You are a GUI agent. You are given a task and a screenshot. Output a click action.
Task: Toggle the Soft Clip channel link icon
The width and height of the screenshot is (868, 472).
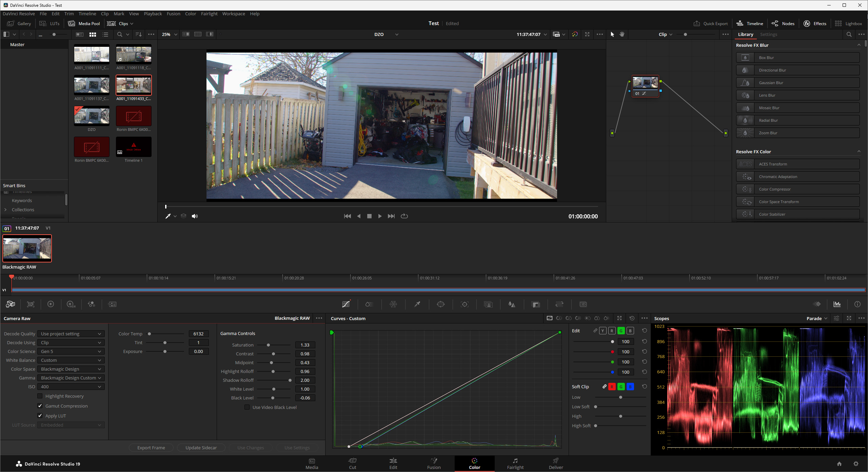tap(604, 387)
